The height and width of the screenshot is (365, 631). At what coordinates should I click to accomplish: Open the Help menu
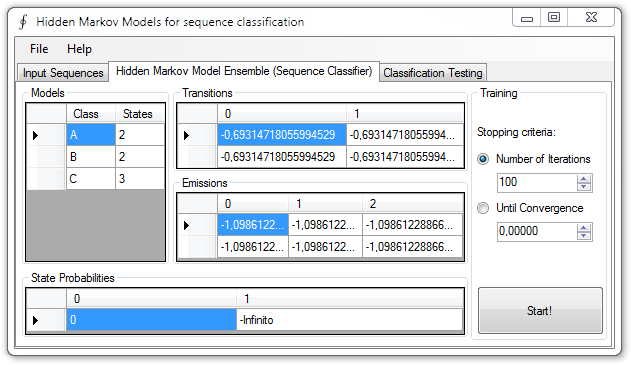coord(79,49)
